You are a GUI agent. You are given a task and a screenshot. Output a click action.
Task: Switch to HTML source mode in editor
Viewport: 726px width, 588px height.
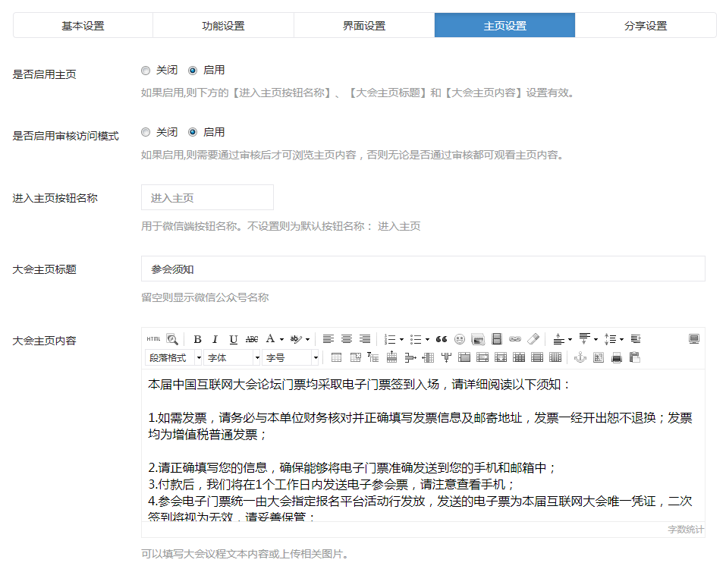[153, 339]
